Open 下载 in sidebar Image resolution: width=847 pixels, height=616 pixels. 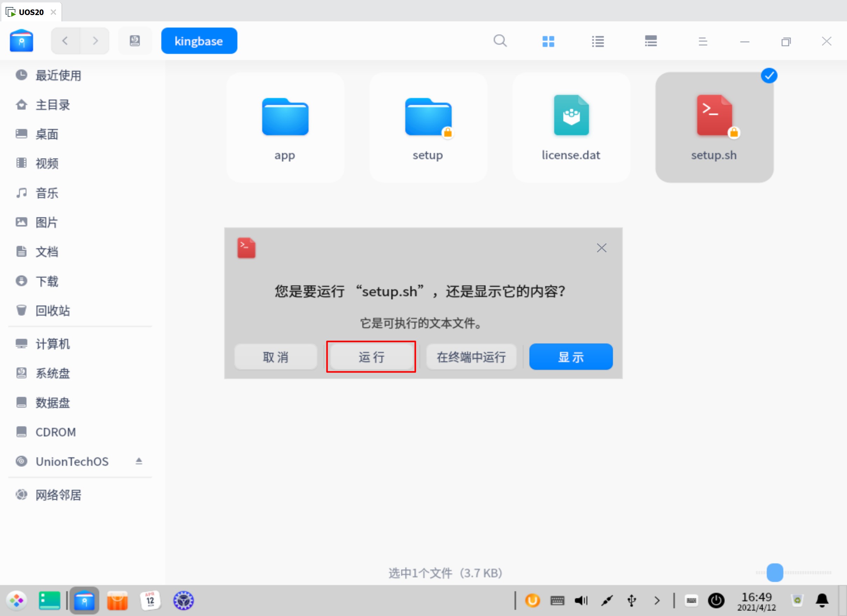click(x=47, y=281)
